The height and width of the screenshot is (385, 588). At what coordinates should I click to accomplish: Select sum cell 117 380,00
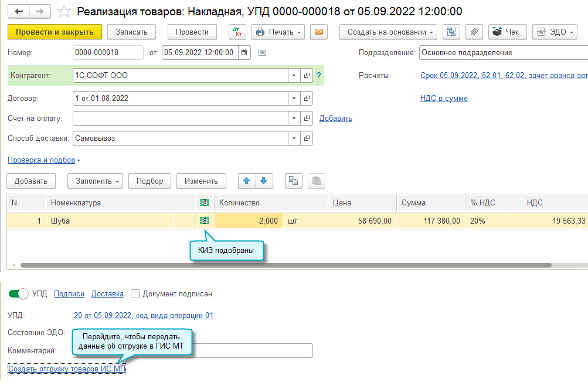[431, 221]
